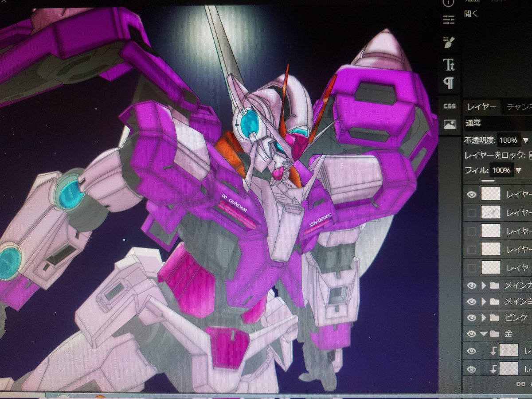This screenshot has width=532, height=399.
Task: Select the メイン白 folder name
Action: 518,302
